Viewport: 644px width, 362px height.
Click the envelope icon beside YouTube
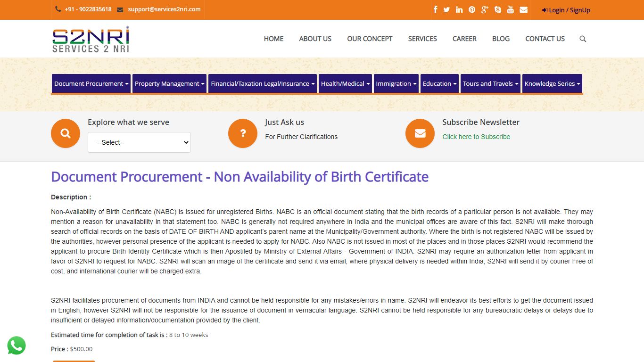pyautogui.click(x=523, y=9)
